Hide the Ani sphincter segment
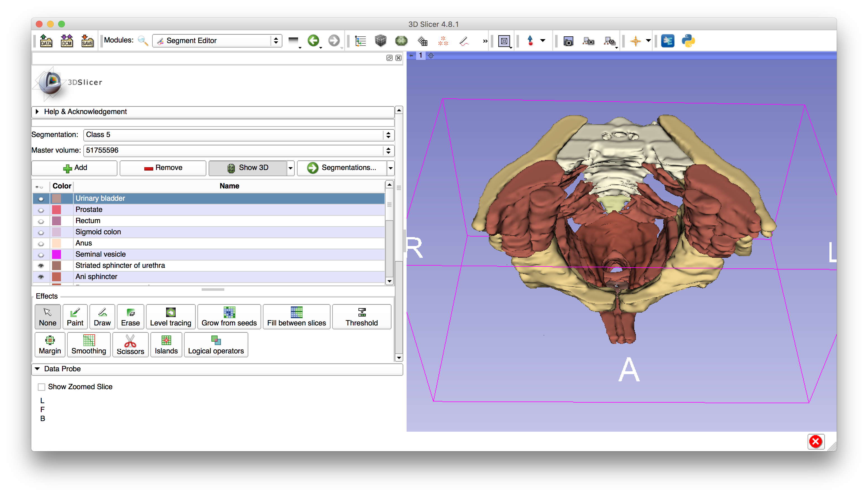 (x=41, y=277)
